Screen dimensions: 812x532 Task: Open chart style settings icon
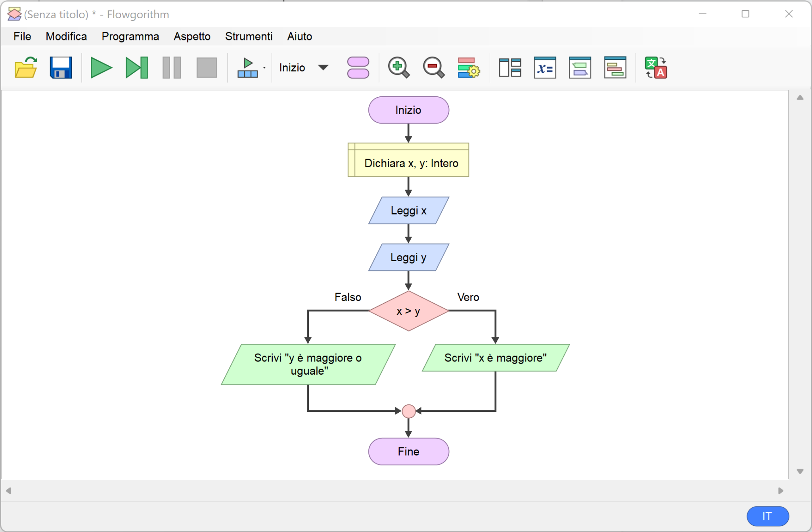468,67
